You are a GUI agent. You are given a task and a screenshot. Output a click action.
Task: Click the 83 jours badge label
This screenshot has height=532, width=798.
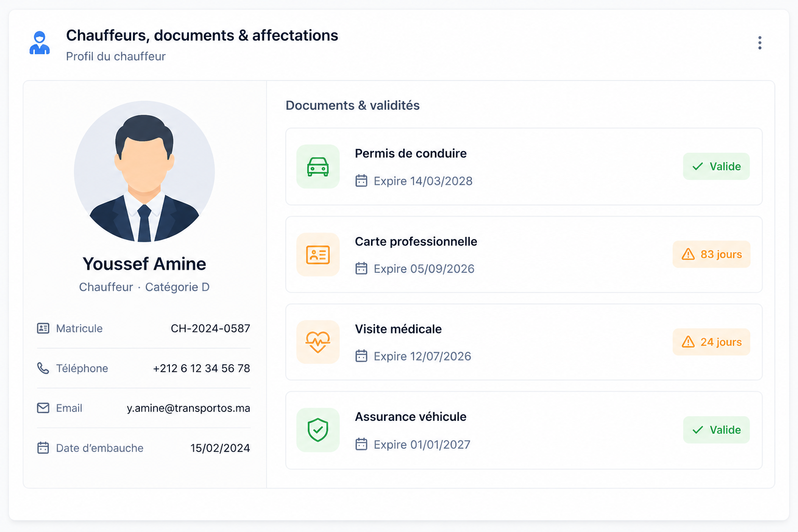[721, 254]
